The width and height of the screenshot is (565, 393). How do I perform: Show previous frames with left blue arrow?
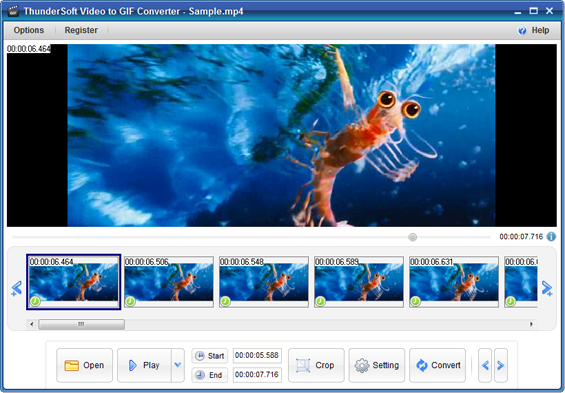(x=17, y=288)
